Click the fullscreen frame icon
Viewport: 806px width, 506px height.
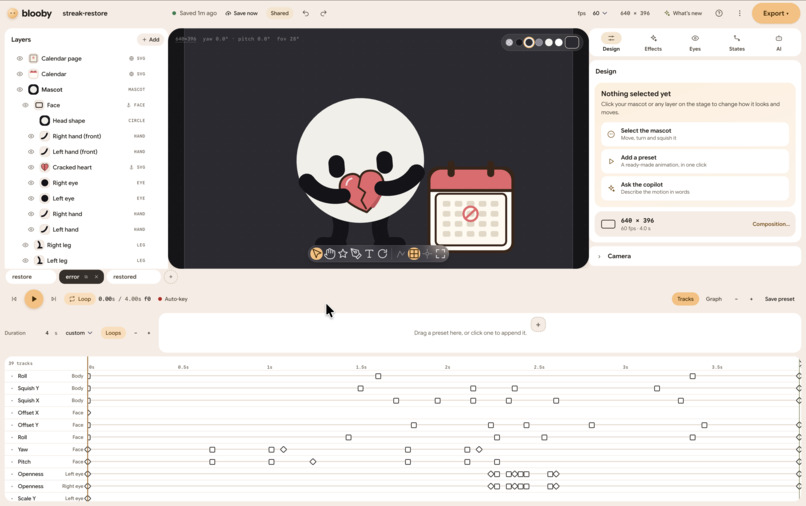coord(441,254)
